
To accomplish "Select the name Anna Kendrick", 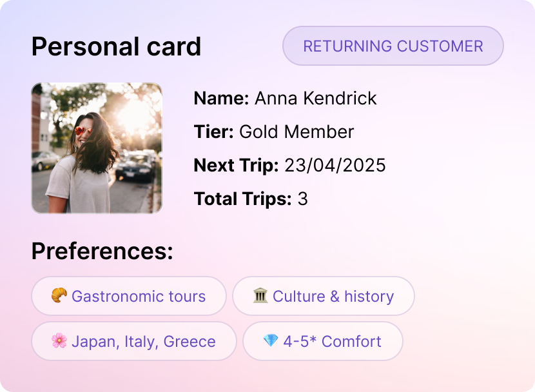I will (315, 99).
